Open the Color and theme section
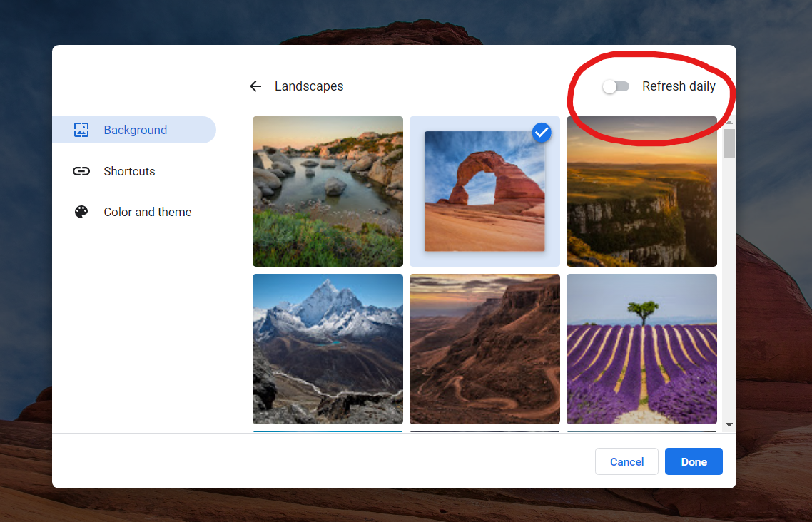812x522 pixels. point(147,212)
